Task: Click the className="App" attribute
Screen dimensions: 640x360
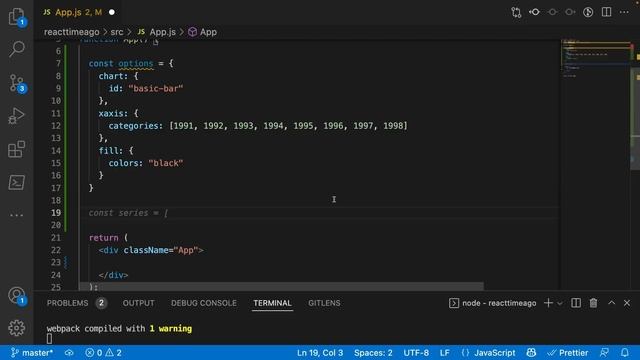Action: coord(161,250)
